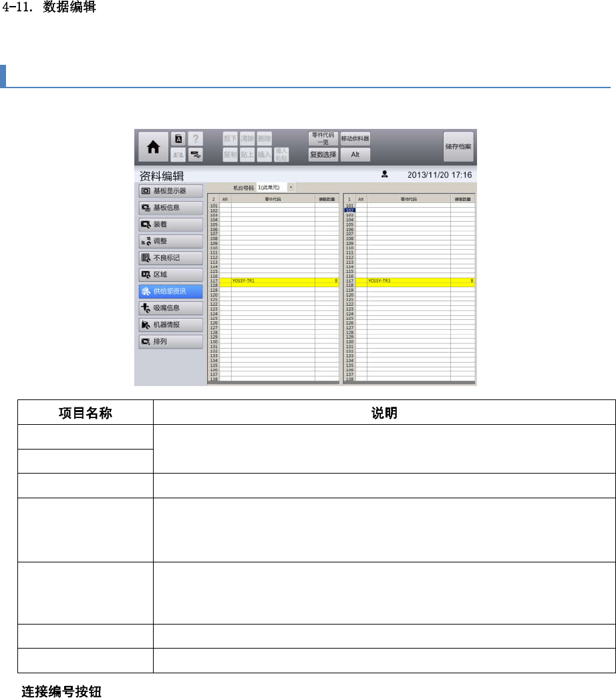Select the YOSSY-TR1 cell in left table
Viewport: 616px width, 698px height.
click(x=273, y=281)
